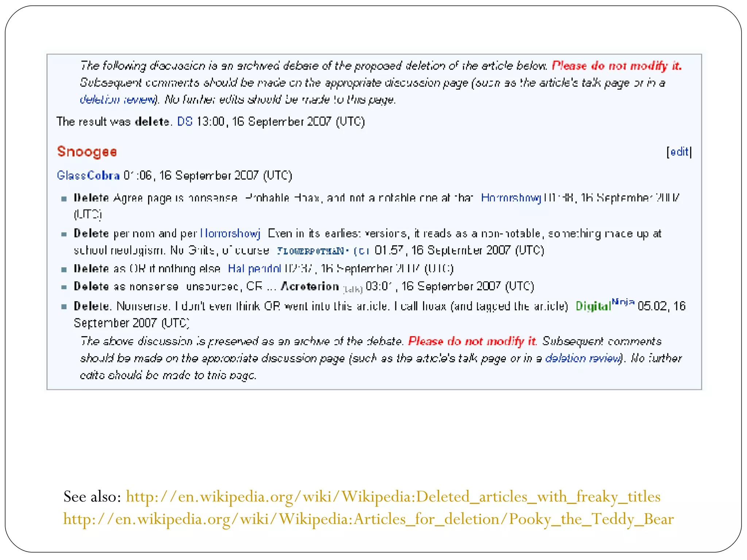Open Acroterion's user page link
The height and width of the screenshot is (560, 747).
(310, 286)
